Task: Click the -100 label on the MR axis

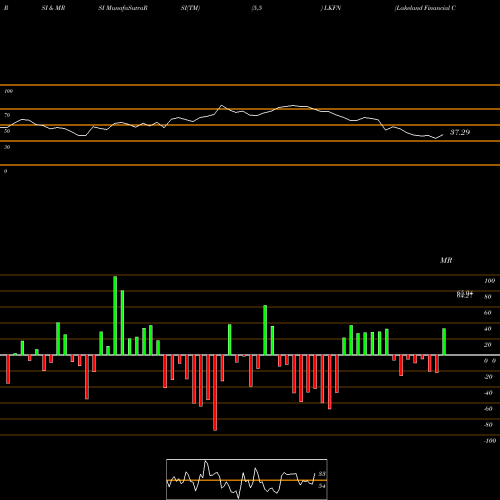Action: [x=489, y=441]
